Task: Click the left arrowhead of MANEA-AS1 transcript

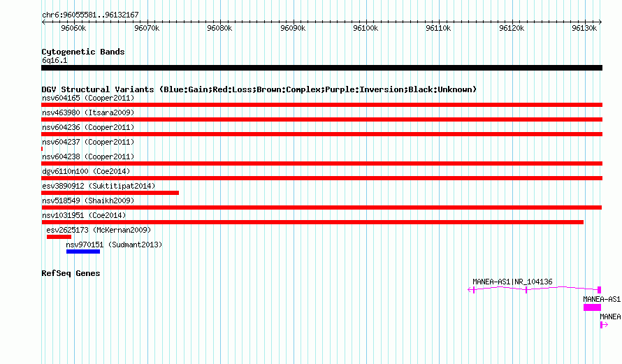Action: tap(471, 290)
